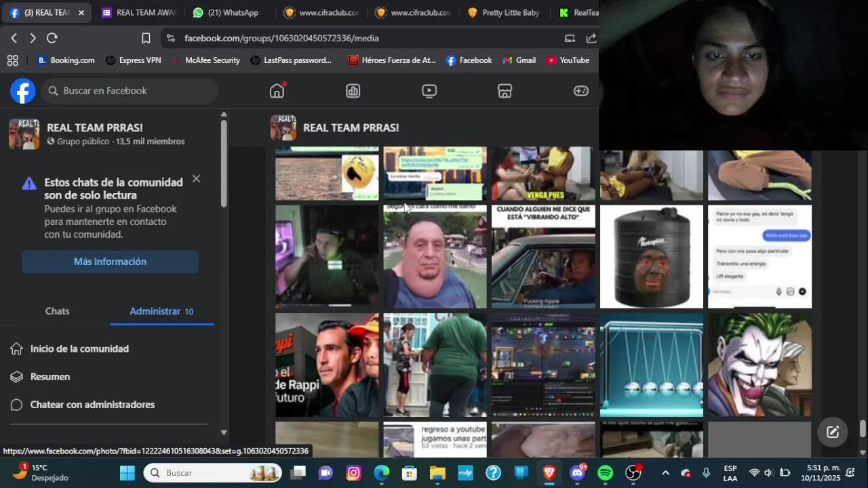Open the Facebook bookmark in the bookmarks bar
The image size is (868, 488).
[469, 60]
